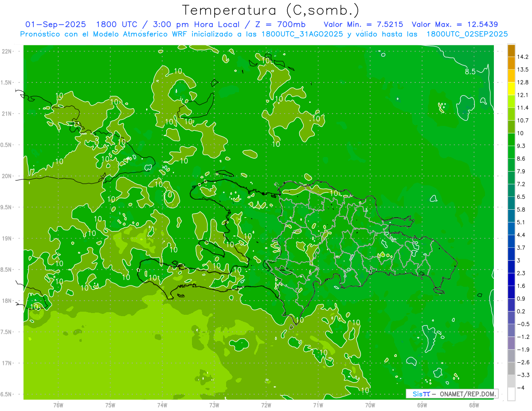The image size is (532, 411).
Task: Click the "8.5" contour label on the map
Action: (470, 71)
